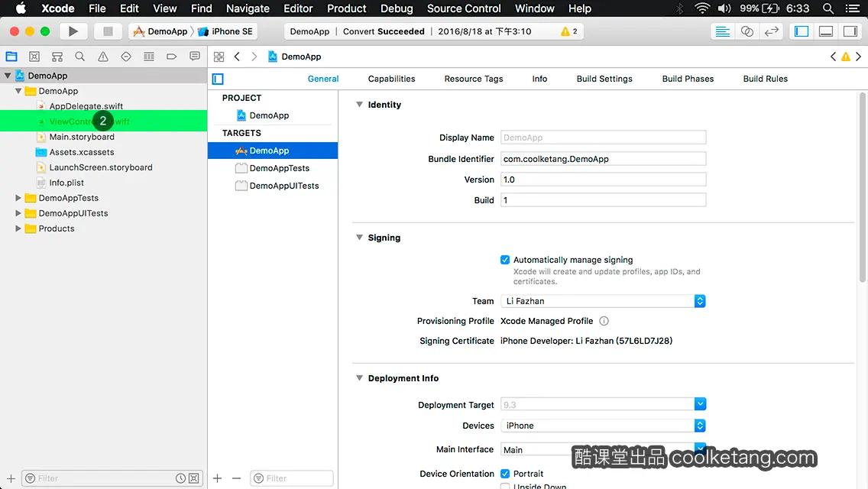Show provisioning profile info icon
Screen dimensions: 868x489
pyautogui.click(x=604, y=321)
